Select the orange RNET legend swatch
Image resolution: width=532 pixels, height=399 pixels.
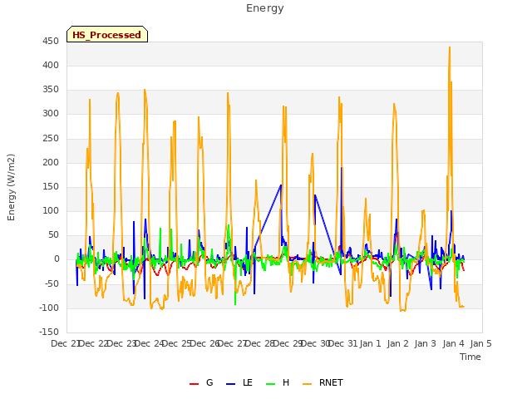click(x=307, y=384)
